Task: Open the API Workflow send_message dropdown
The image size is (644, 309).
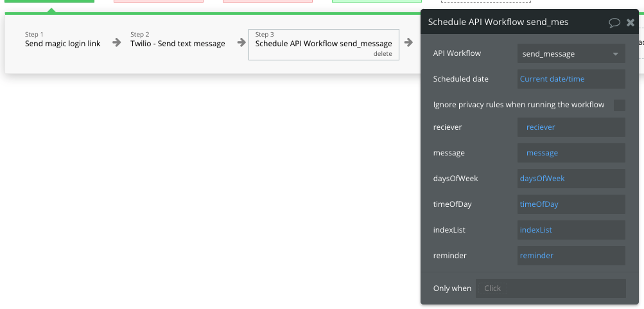Action: pyautogui.click(x=571, y=53)
